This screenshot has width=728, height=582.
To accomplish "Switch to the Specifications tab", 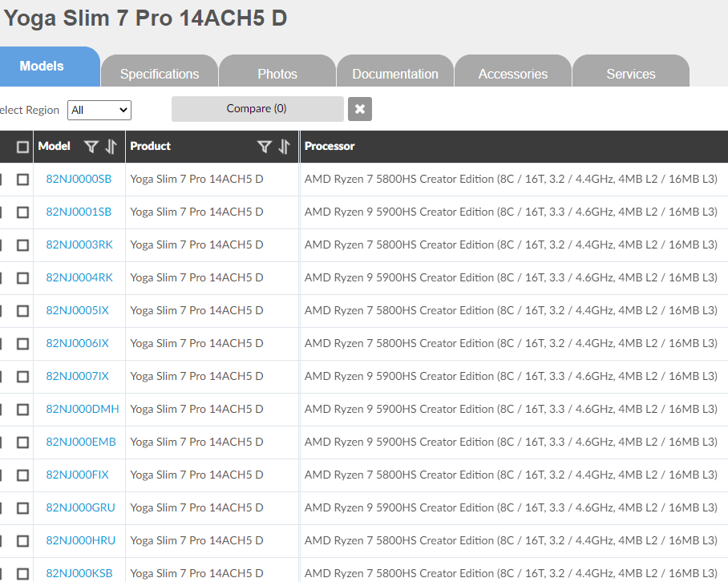I will click(160, 74).
